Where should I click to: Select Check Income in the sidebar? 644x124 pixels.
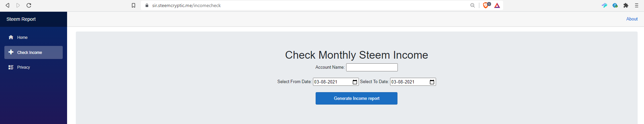(x=34, y=53)
